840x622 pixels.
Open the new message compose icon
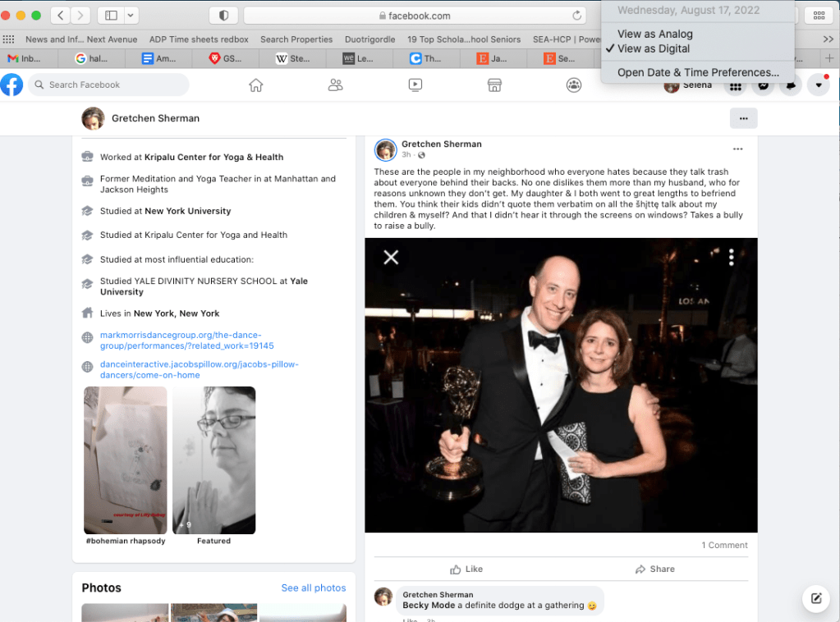(816, 598)
